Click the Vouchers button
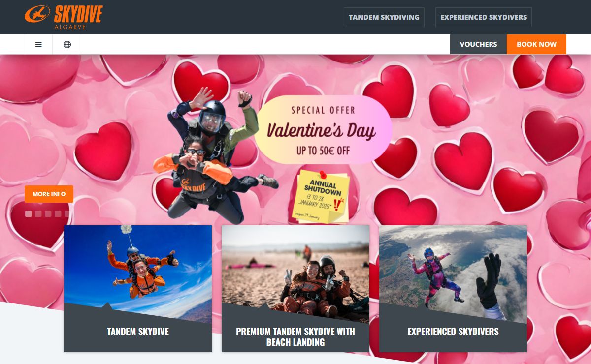 478,44
